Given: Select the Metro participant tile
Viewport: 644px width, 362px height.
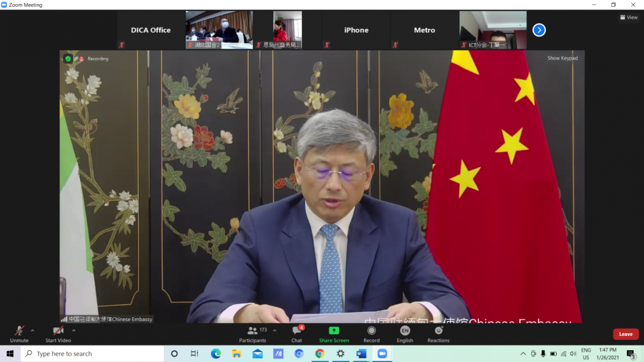Looking at the screenshot, I should tap(424, 30).
